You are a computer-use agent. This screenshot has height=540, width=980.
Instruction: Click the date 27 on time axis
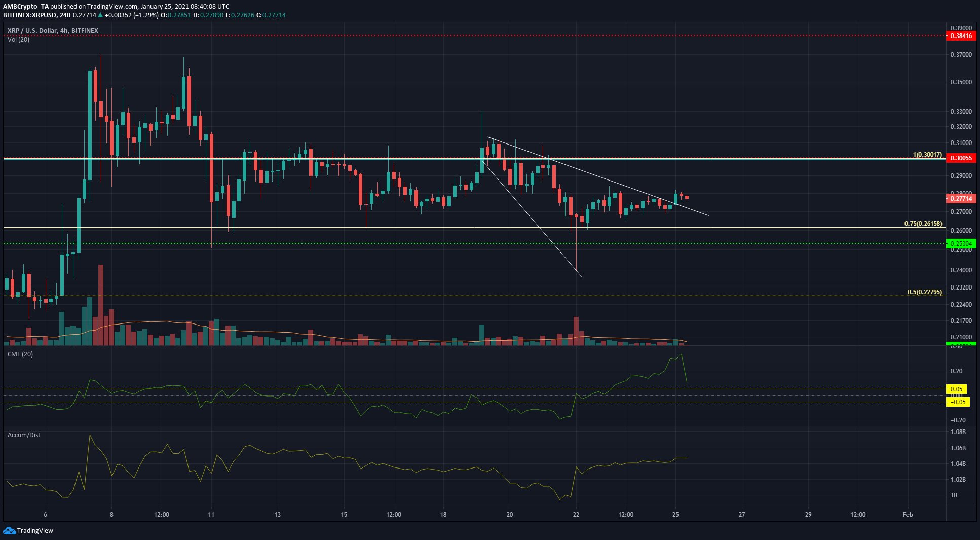coord(742,515)
